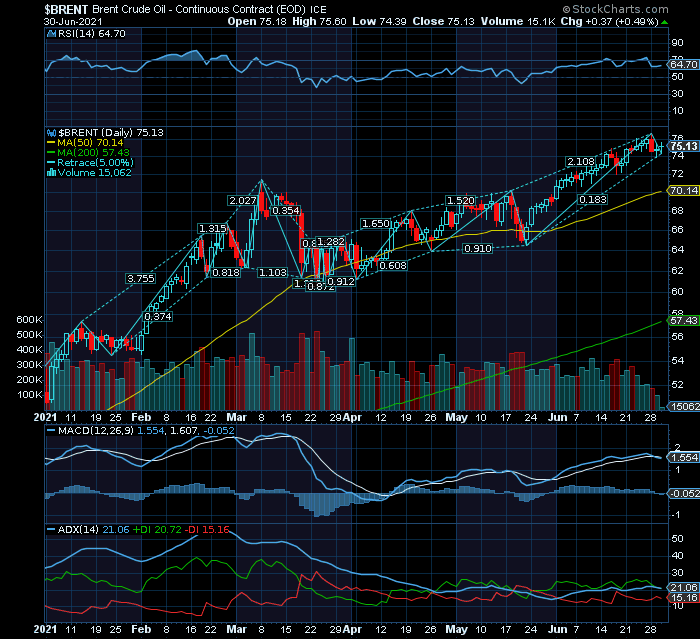Click the "Close 75.13" value in the header
Viewport: 700px width, 639px height.
(x=443, y=21)
